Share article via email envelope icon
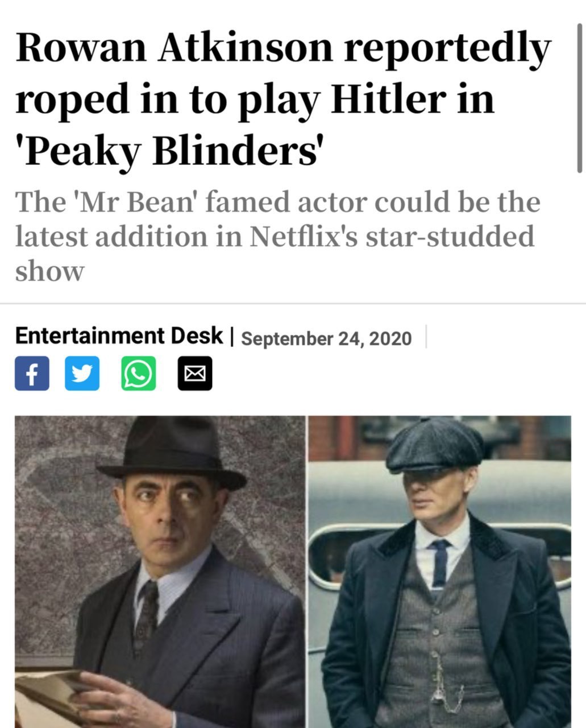This screenshot has width=586, height=728. 195,373
